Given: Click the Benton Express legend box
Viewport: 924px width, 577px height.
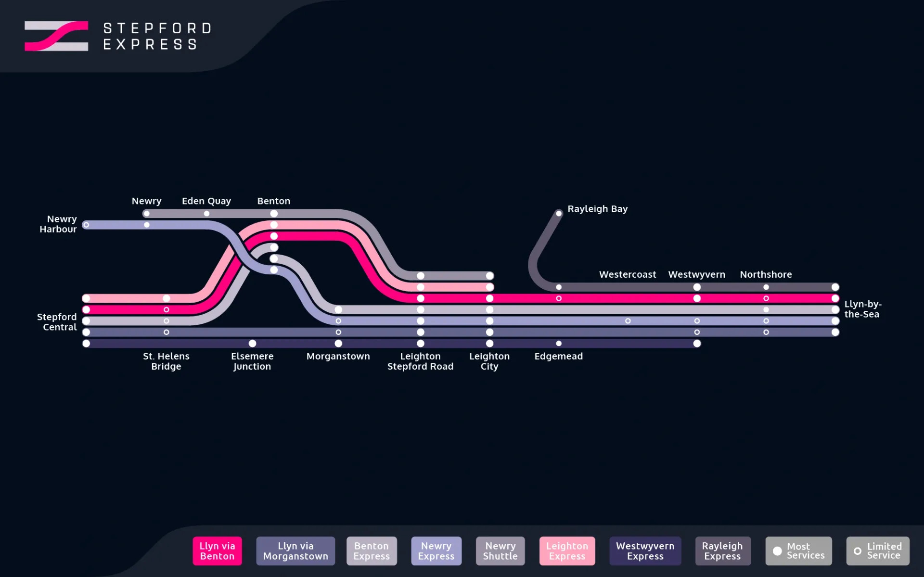Looking at the screenshot, I should click(x=372, y=551).
